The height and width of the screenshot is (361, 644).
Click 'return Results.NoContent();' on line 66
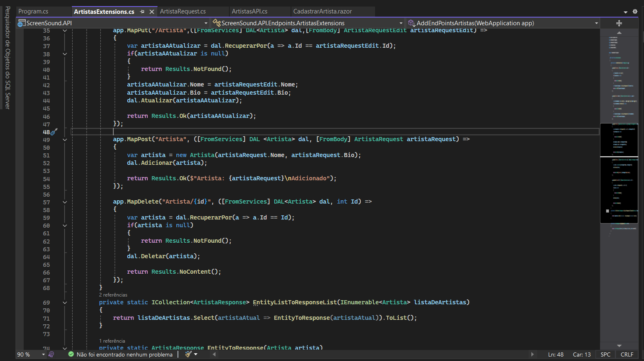174,272
